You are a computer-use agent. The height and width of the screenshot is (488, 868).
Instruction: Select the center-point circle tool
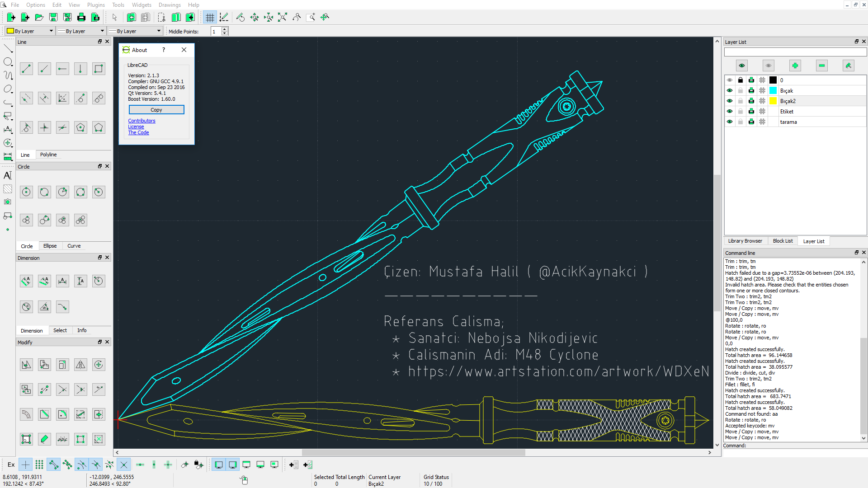point(26,192)
